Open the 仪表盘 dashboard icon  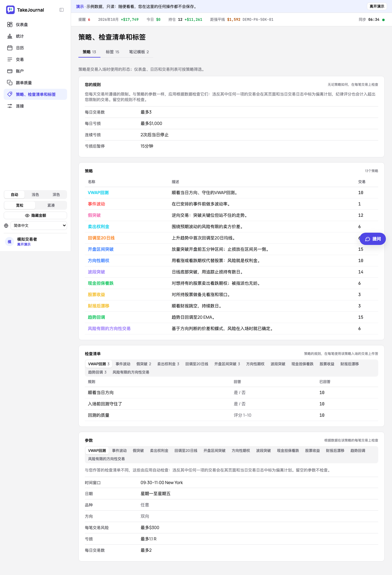click(10, 24)
